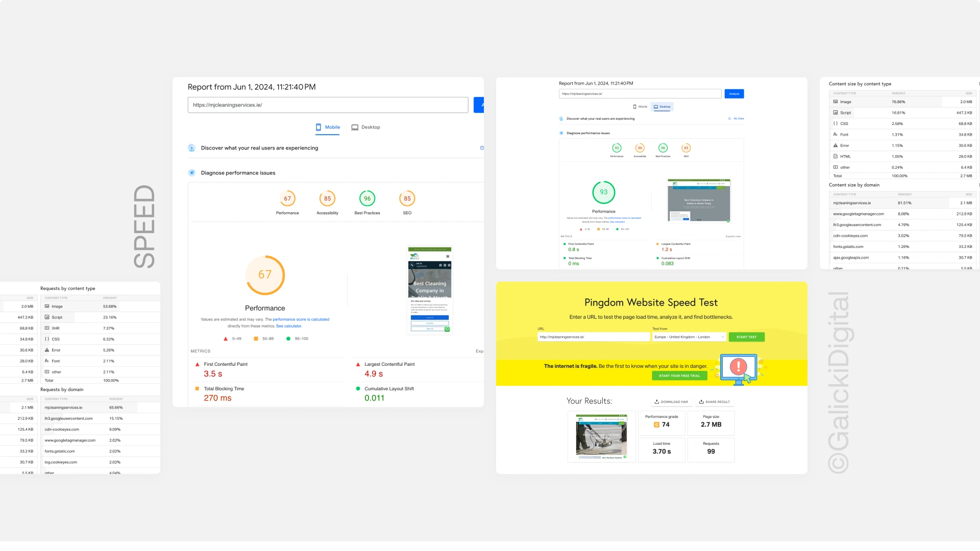The height and width of the screenshot is (551, 980).
Task: Click the Pingdom Requests value '99'
Action: tap(711, 452)
